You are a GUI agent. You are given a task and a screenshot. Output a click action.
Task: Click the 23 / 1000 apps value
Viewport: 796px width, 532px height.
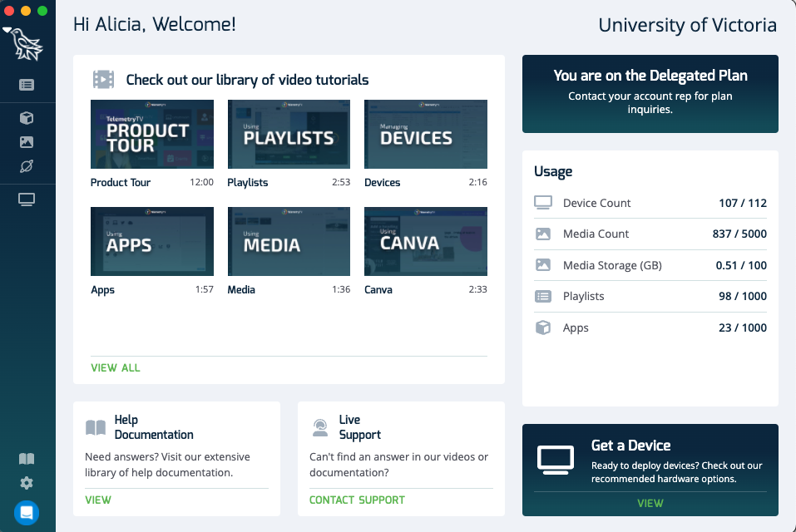click(743, 328)
